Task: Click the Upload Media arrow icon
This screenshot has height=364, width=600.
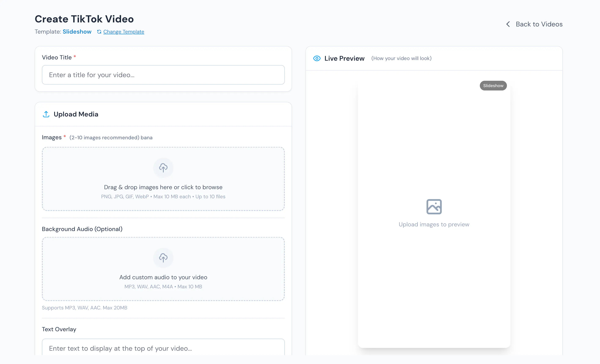Action: pyautogui.click(x=46, y=114)
